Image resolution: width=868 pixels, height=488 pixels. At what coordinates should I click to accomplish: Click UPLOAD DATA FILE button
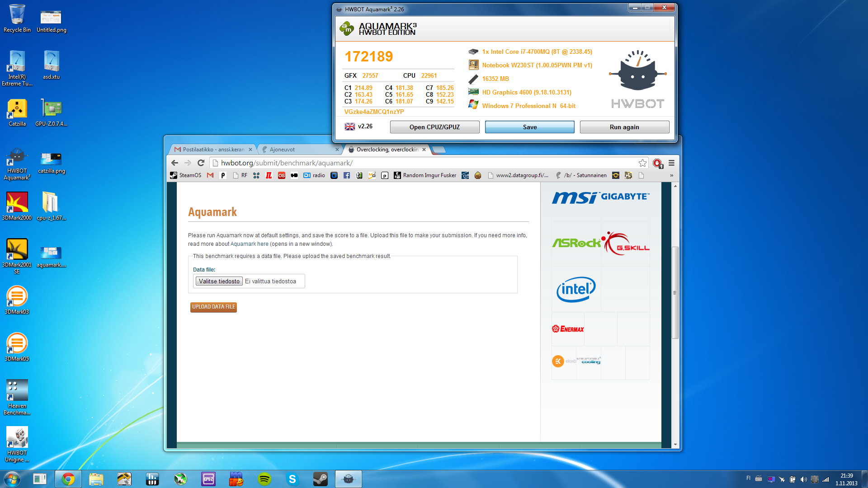pyautogui.click(x=213, y=307)
